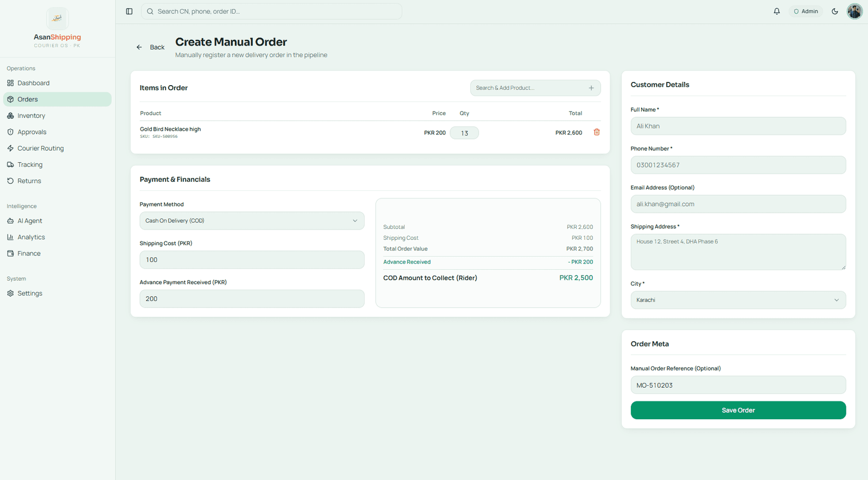Viewport: 868px width, 480px height.
Task: Open the Inventory section
Action: (x=58, y=116)
